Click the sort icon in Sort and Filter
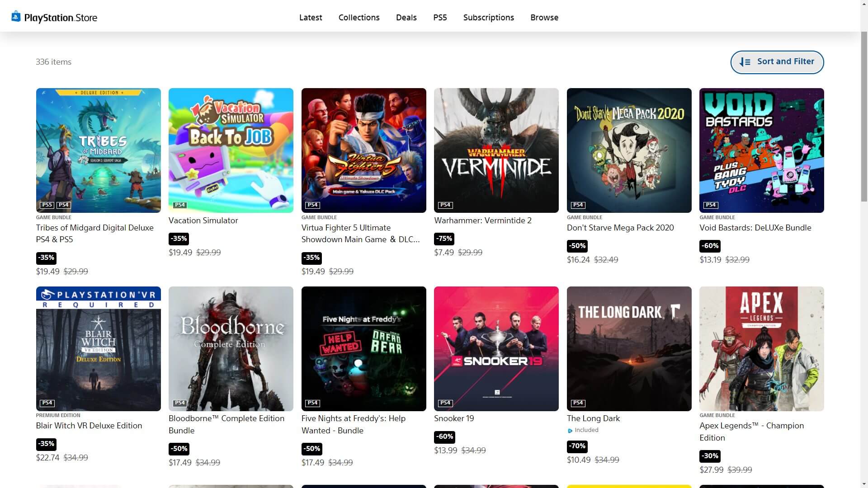 pos(745,62)
